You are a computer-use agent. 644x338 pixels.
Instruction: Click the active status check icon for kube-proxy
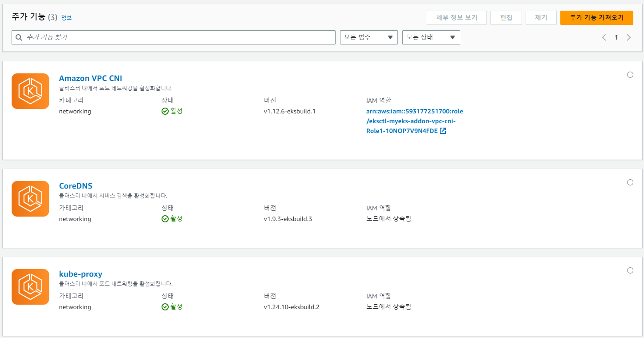tap(165, 307)
